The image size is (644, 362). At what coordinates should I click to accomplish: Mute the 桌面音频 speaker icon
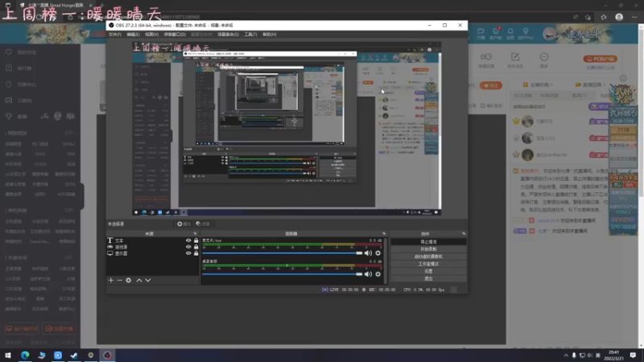[x=368, y=274]
